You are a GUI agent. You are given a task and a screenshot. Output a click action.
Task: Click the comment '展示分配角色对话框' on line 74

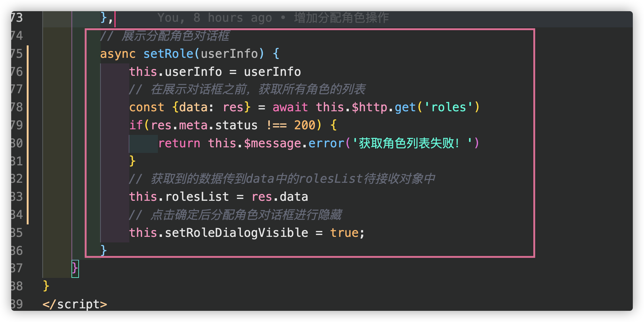click(176, 36)
